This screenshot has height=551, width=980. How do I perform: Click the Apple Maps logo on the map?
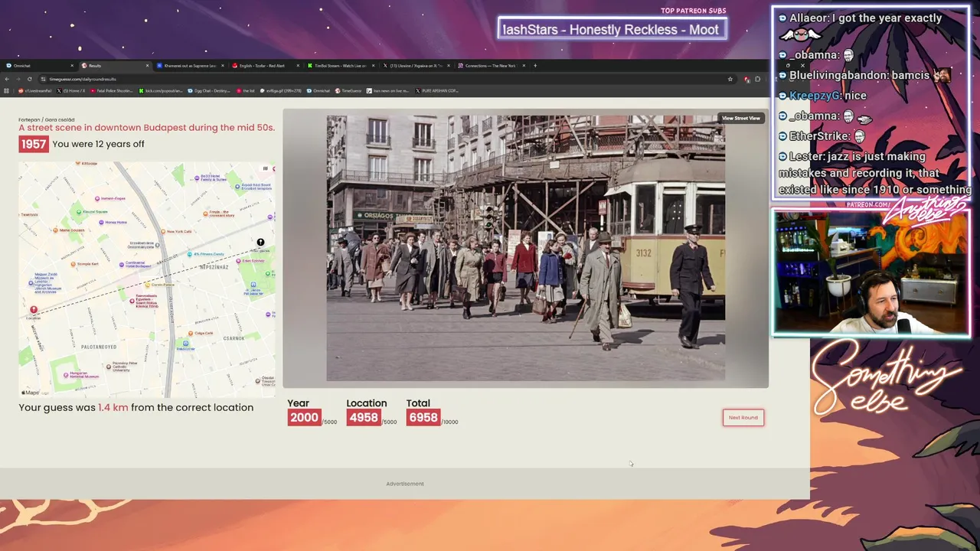pyautogui.click(x=30, y=393)
